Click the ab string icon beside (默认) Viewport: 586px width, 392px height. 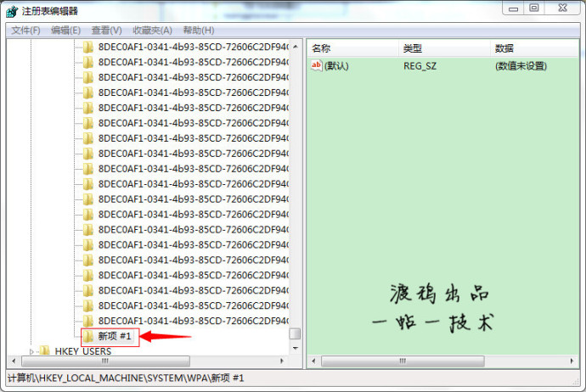[x=317, y=66]
